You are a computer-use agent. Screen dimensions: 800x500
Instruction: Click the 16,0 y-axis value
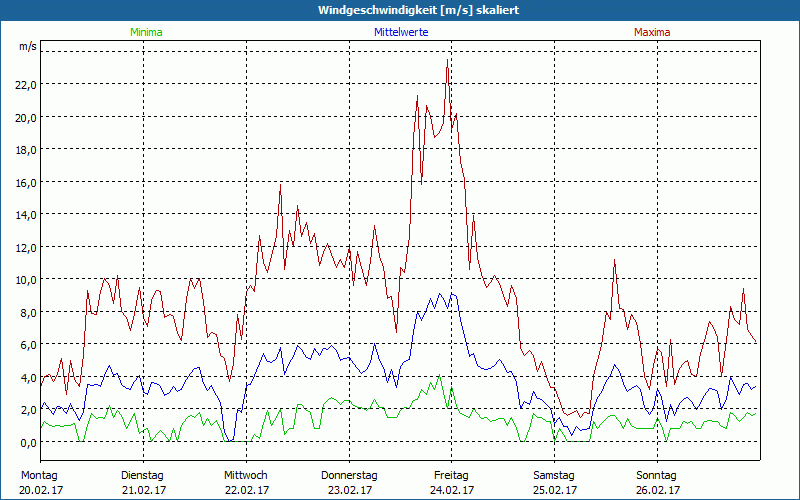point(26,183)
